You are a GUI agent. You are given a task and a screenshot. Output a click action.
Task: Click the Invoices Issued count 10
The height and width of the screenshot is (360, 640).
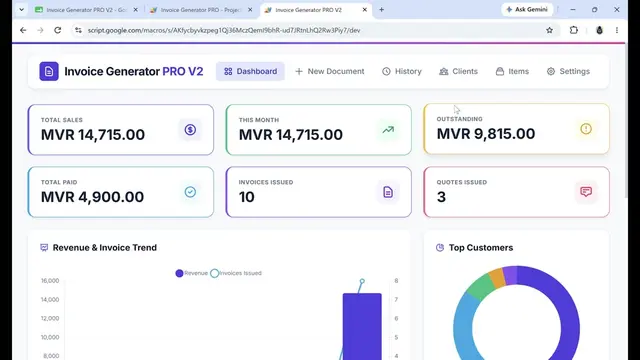click(x=247, y=197)
